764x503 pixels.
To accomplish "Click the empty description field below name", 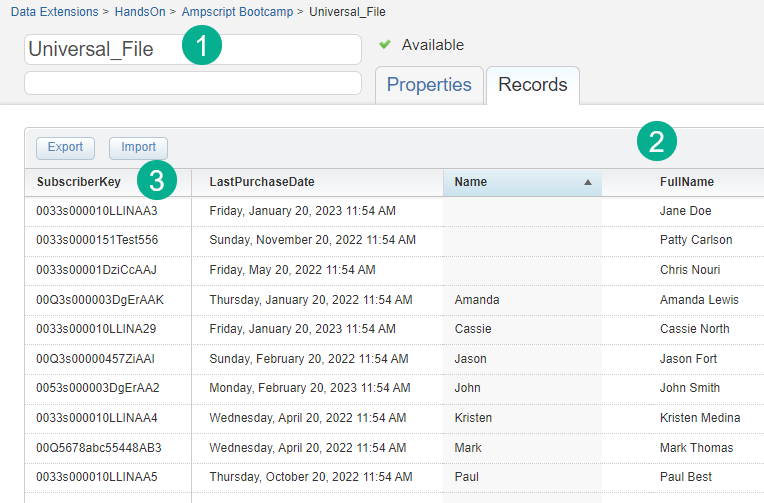I will [x=192, y=83].
